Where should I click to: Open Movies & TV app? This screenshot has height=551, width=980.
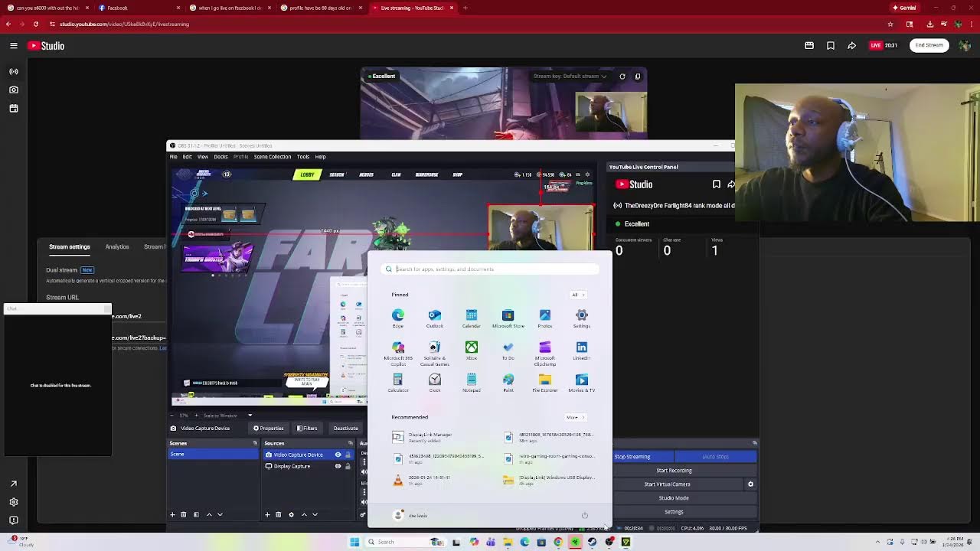582,383
